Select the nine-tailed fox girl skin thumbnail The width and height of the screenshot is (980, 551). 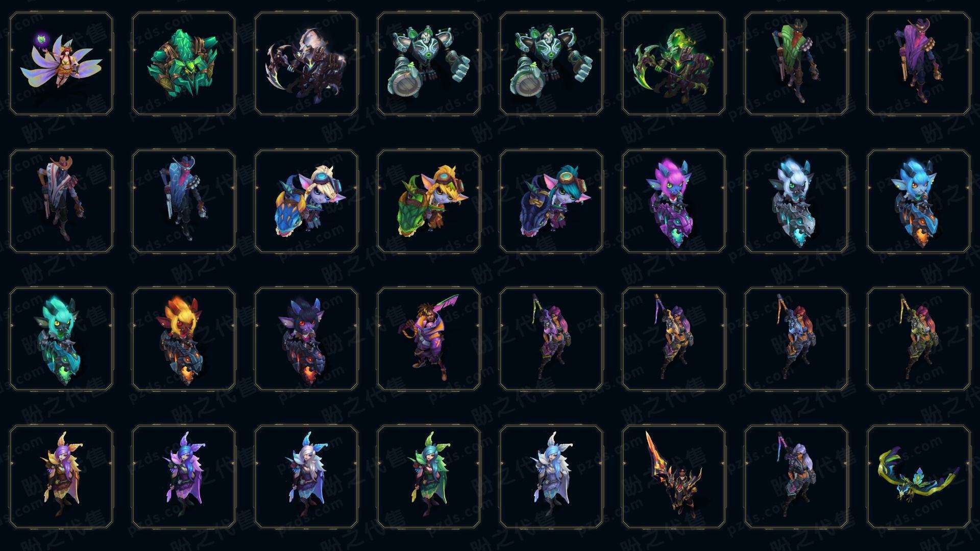(61, 64)
